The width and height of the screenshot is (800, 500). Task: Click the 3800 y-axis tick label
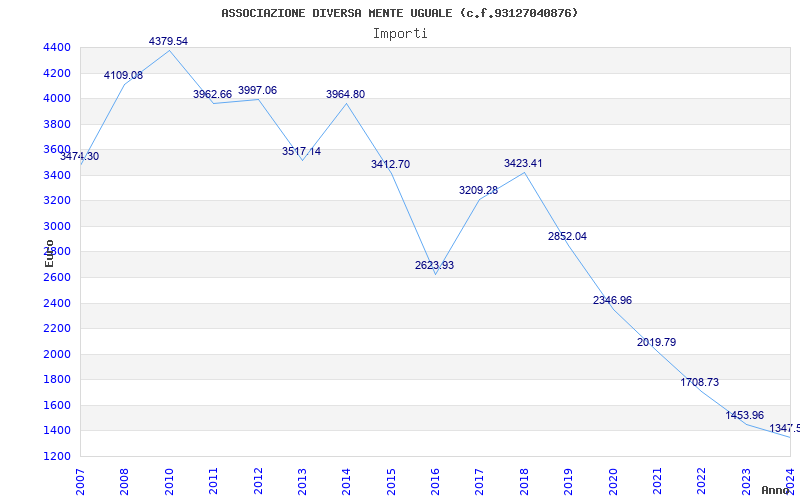[x=57, y=124]
